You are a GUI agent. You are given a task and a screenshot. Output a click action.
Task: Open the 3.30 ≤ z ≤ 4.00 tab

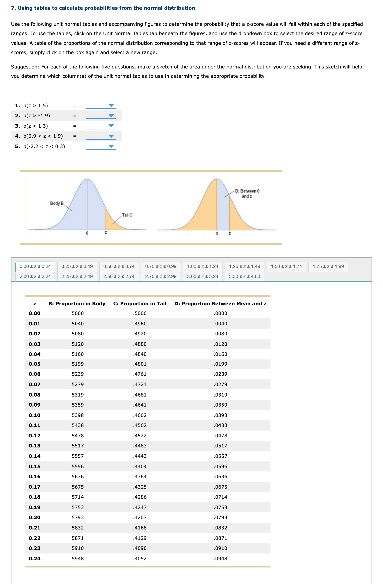point(245,276)
